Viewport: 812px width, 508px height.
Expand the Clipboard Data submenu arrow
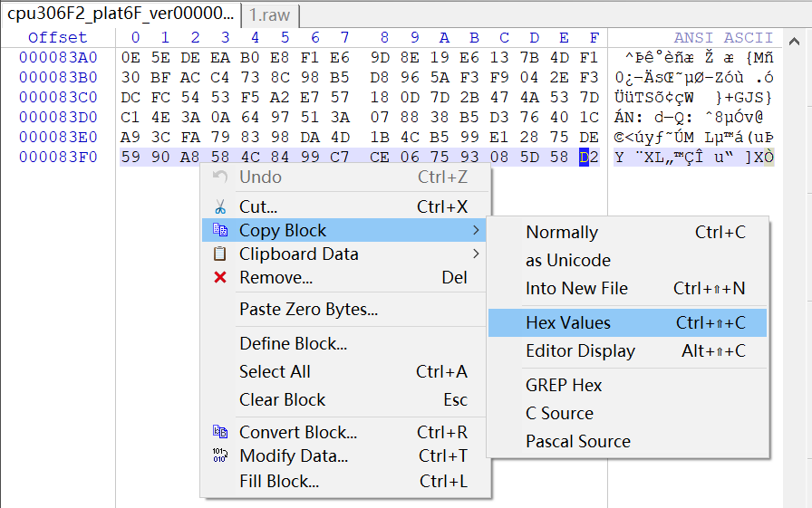point(476,254)
